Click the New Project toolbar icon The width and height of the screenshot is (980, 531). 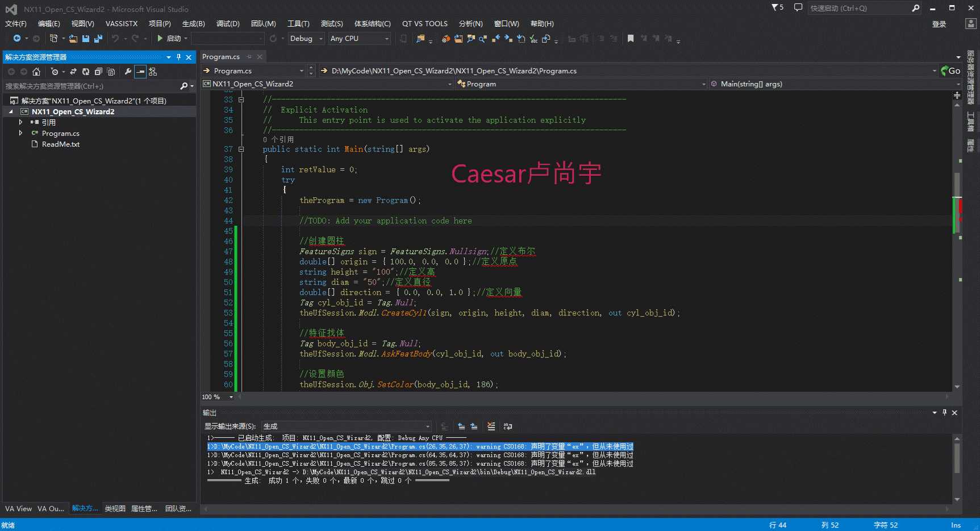point(54,39)
